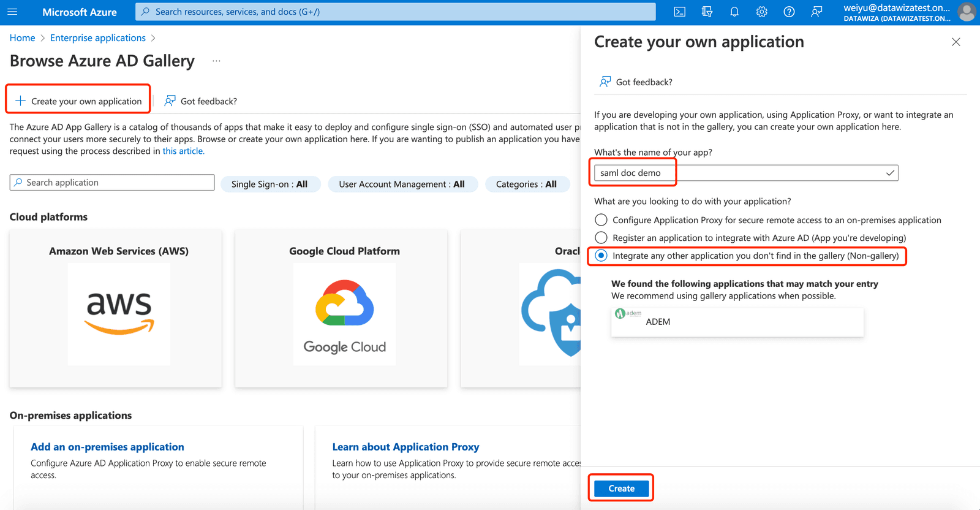Click the blue Create button

click(621, 489)
